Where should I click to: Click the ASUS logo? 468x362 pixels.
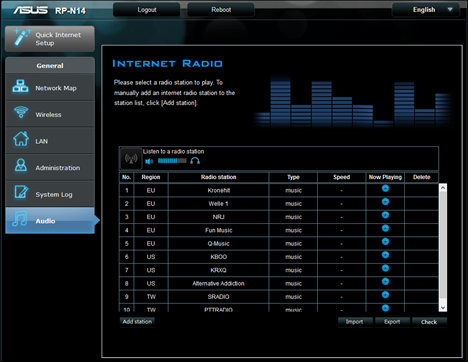point(31,10)
